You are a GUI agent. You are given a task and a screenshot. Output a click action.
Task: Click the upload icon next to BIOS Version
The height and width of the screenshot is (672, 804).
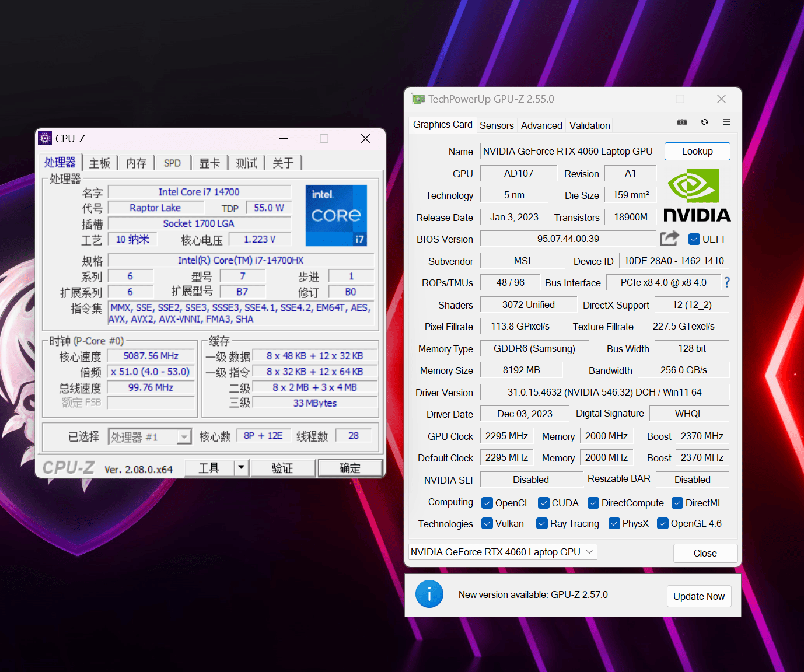(x=669, y=238)
